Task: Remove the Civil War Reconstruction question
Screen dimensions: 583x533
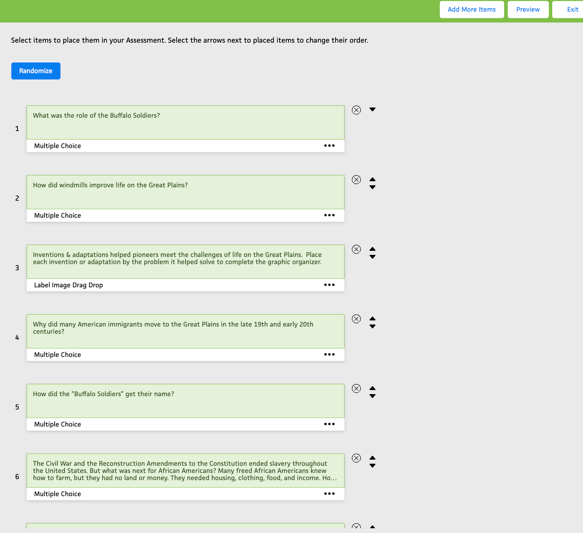Action: click(356, 458)
